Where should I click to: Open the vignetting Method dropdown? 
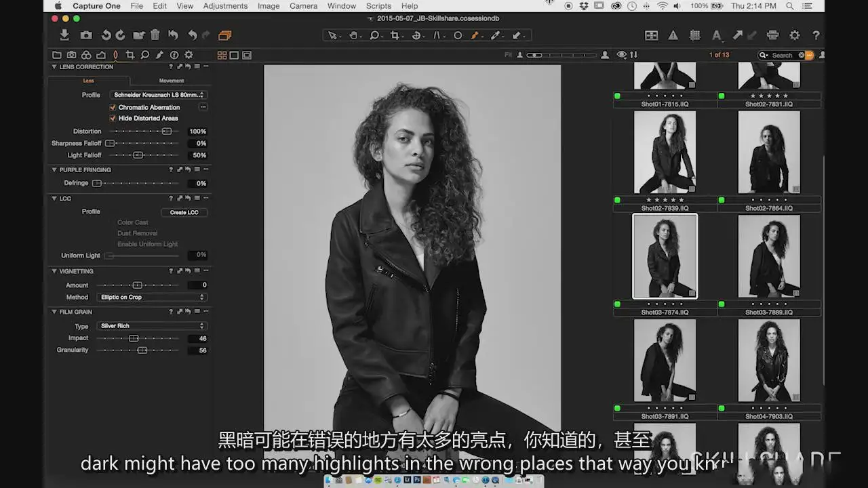pyautogui.click(x=152, y=297)
